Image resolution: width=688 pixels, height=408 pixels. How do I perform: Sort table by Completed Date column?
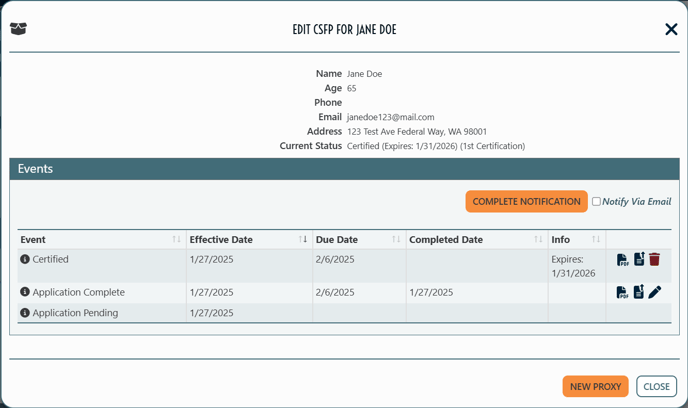coord(538,239)
